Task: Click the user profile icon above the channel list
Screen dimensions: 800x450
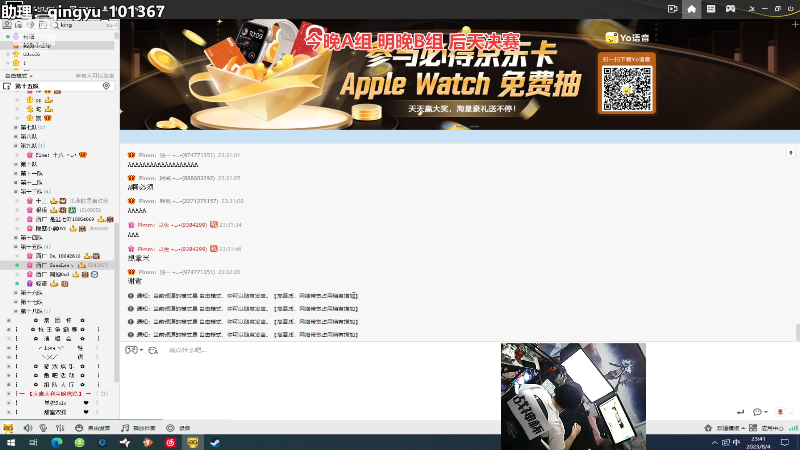Action: [7, 24]
